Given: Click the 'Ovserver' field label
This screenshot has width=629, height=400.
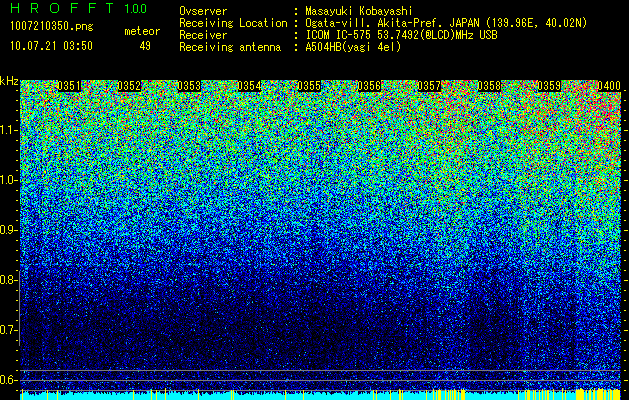Looking at the screenshot, I should pos(203,11).
